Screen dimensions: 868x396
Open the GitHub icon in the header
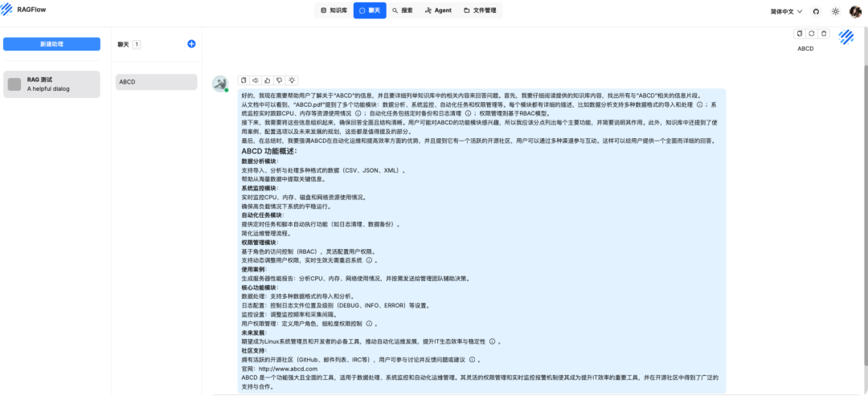click(x=816, y=11)
